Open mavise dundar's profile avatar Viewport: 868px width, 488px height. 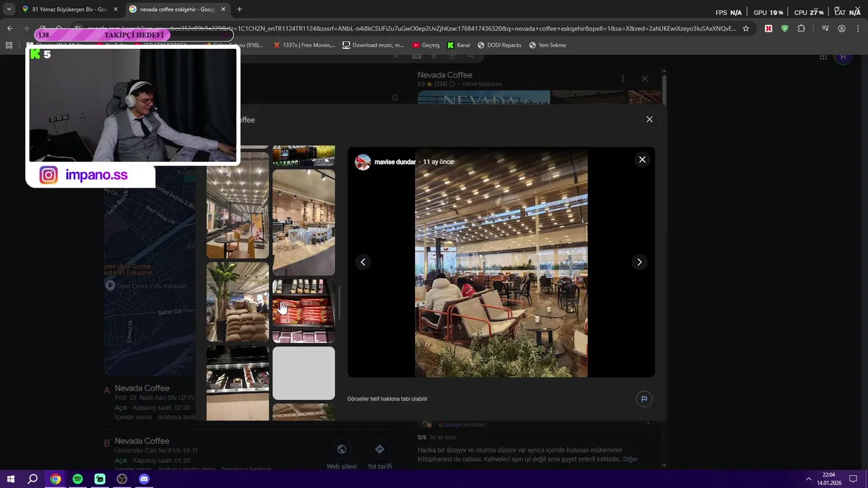(363, 162)
